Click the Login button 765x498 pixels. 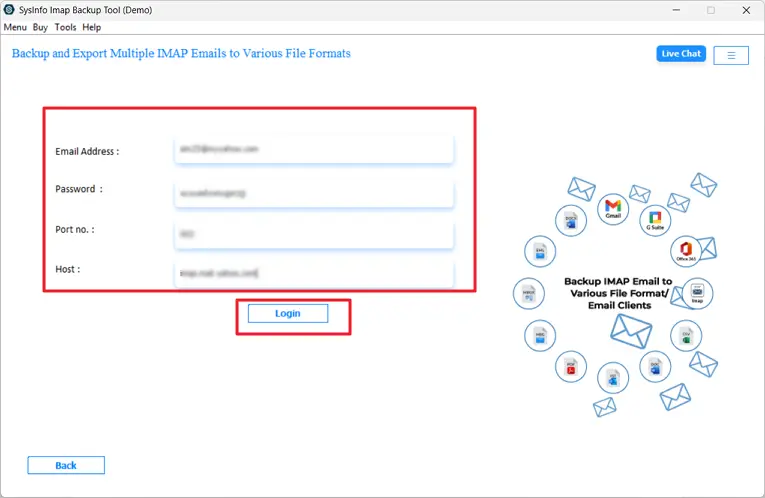288,313
